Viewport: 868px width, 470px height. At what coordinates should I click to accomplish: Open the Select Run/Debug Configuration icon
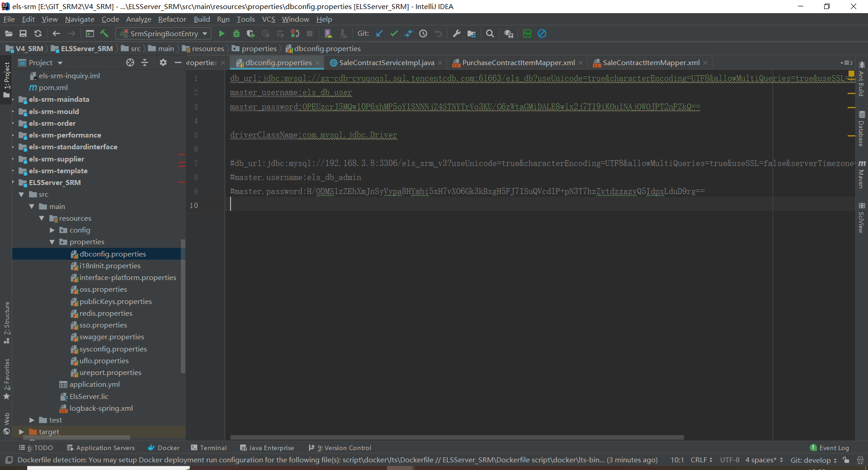point(90,33)
